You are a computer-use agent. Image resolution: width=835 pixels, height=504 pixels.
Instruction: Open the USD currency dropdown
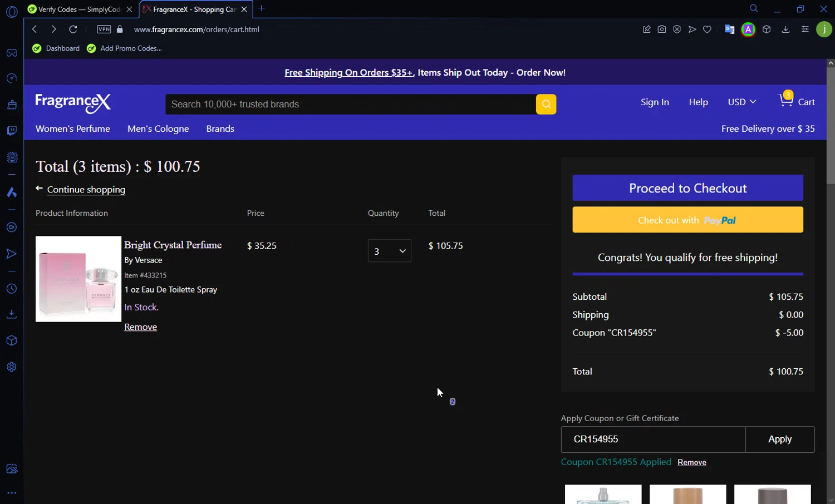(741, 102)
